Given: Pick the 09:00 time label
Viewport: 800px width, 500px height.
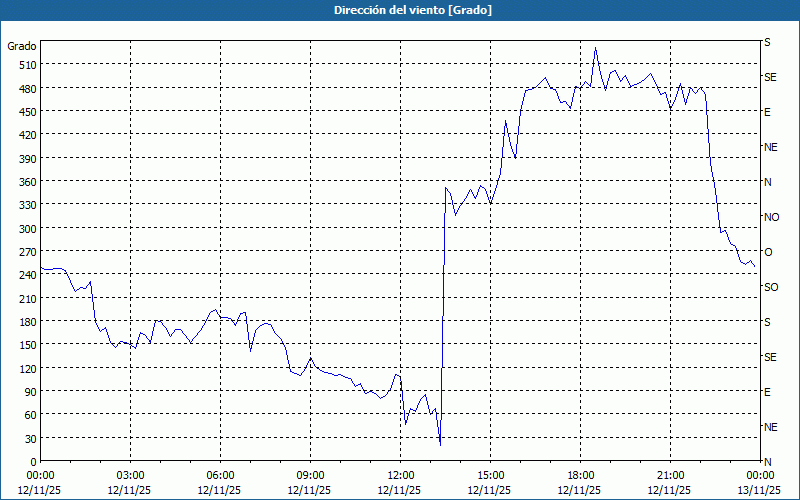Looking at the screenshot, I should (311, 476).
